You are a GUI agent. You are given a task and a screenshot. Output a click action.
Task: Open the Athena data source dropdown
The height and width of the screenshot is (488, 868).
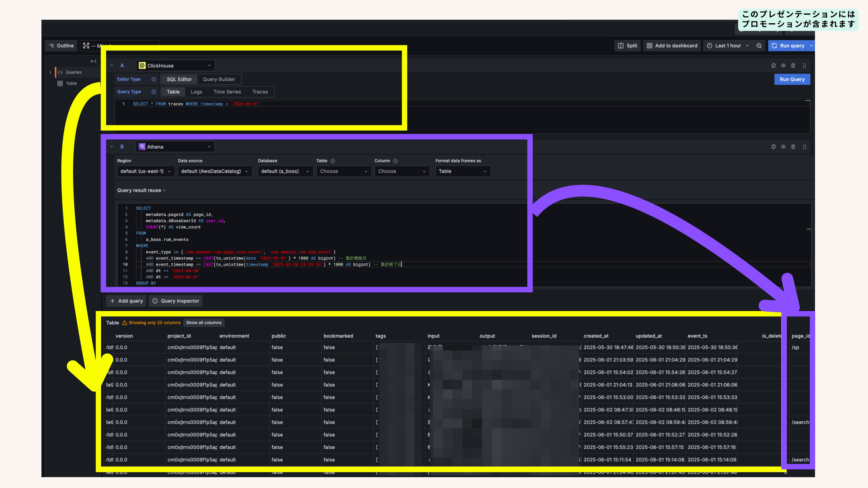[175, 147]
